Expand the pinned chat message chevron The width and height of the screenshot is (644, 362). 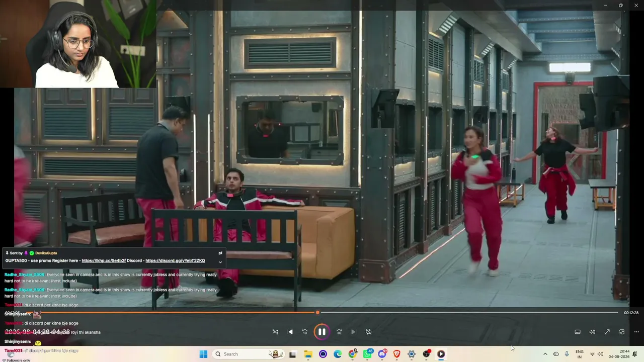click(x=220, y=262)
